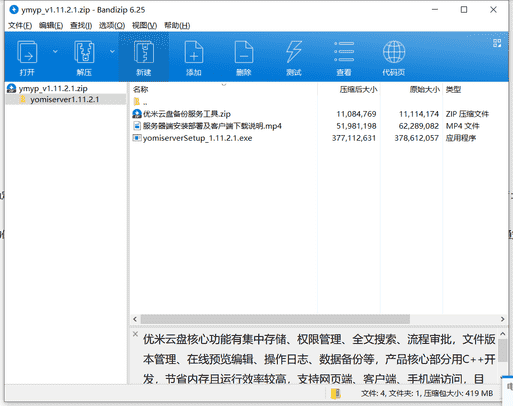Image resolution: width=513 pixels, height=406 pixels.
Task: Click the type cell ZIP 压缩文件
Action: (467, 114)
